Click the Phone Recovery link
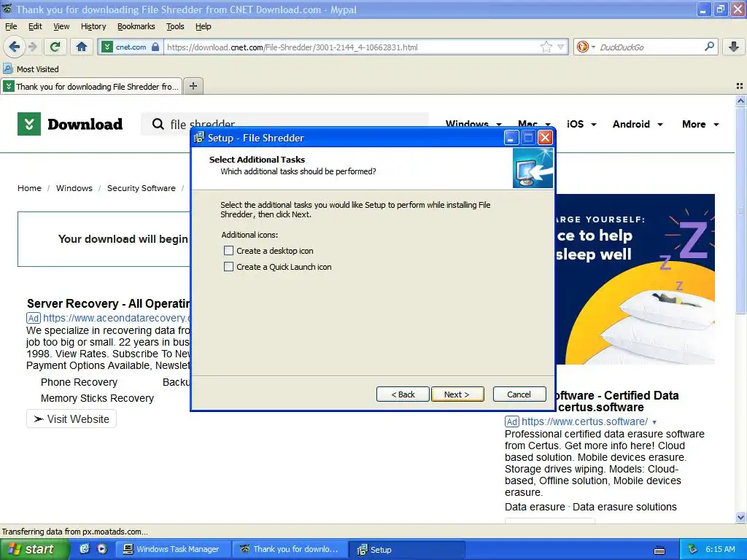 point(79,382)
